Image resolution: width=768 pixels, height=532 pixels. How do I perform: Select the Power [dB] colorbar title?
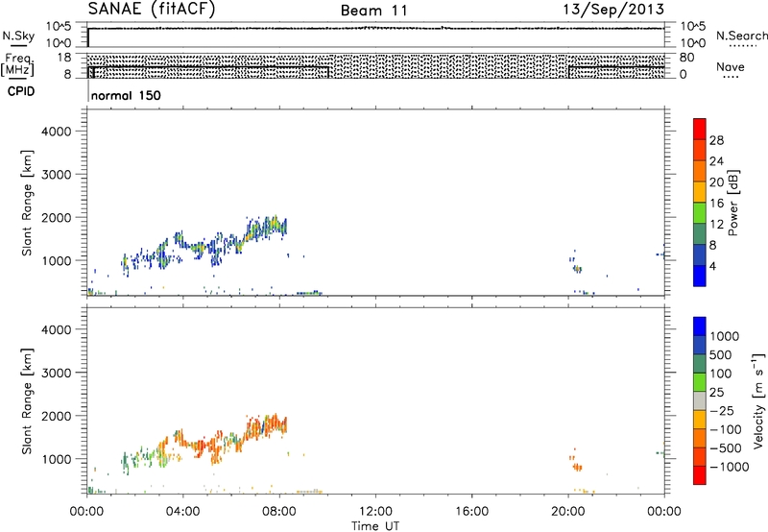732,203
